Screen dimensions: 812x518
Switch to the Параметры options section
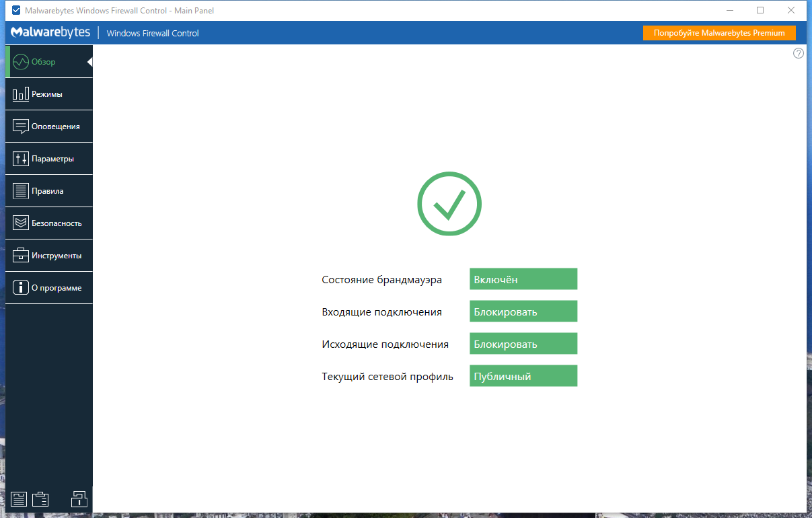[x=49, y=159]
